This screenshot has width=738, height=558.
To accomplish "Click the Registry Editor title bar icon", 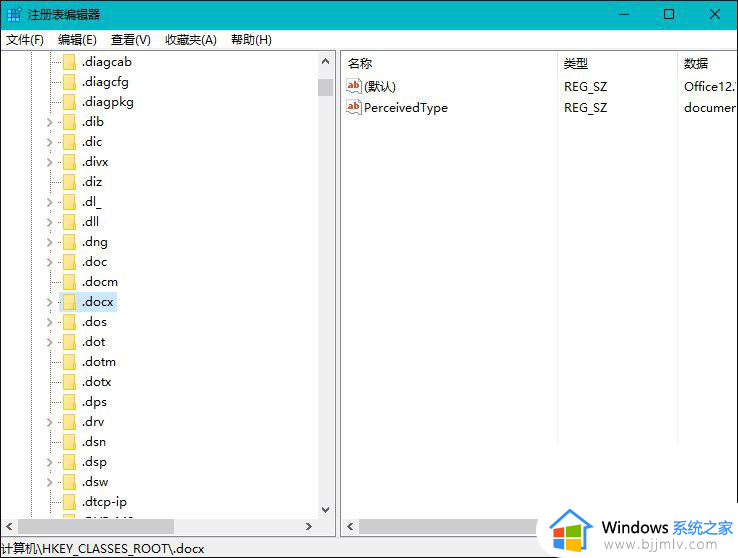I will [14, 15].
